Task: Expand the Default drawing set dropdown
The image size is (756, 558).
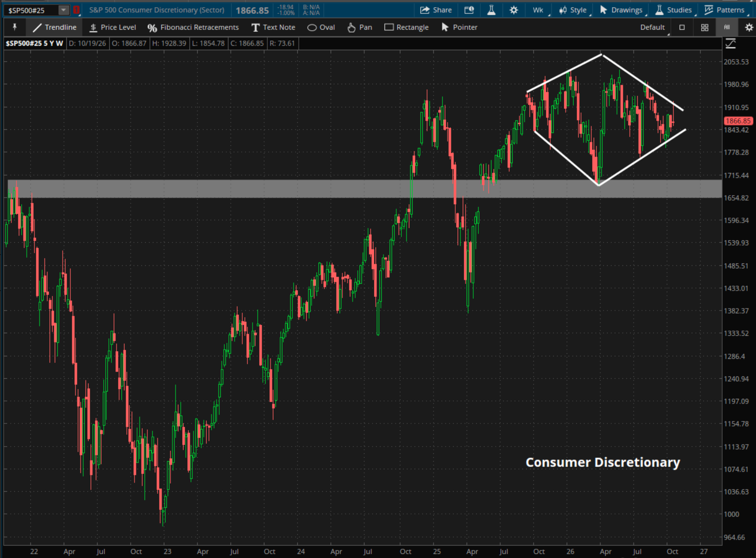Action: [x=654, y=27]
